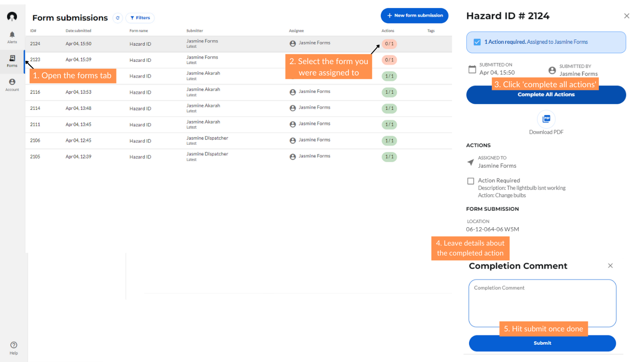
Task: Close the Completion Comment panel
Action: click(610, 266)
